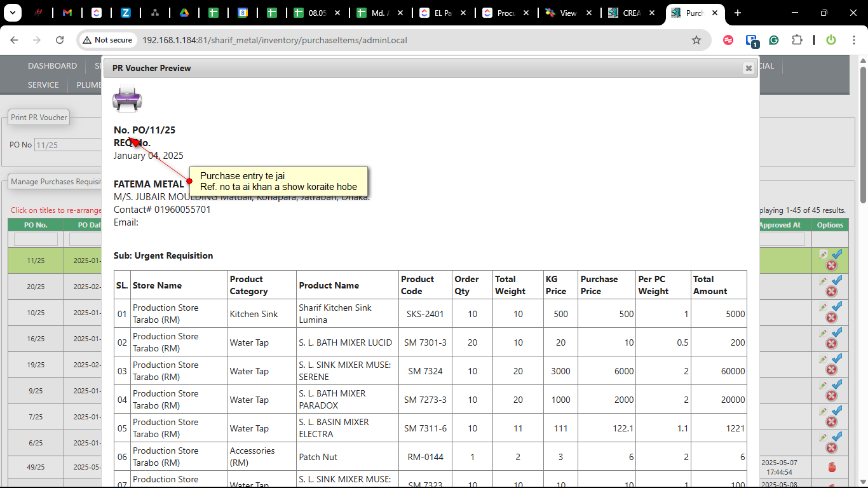Click the PO No. column filter box
Viewport: 868px width, 488px height.
pos(36,240)
